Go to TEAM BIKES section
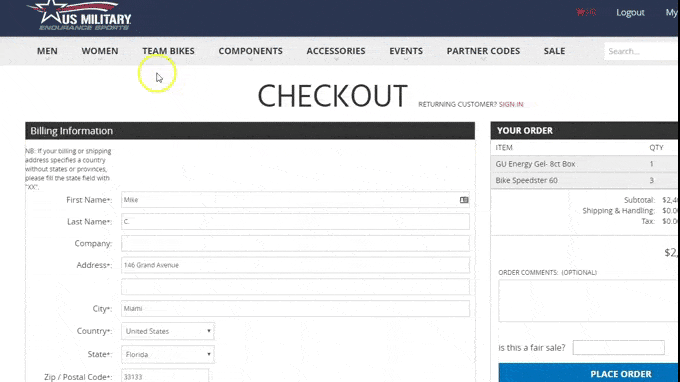Screen dimensions: 680x382 [168, 51]
